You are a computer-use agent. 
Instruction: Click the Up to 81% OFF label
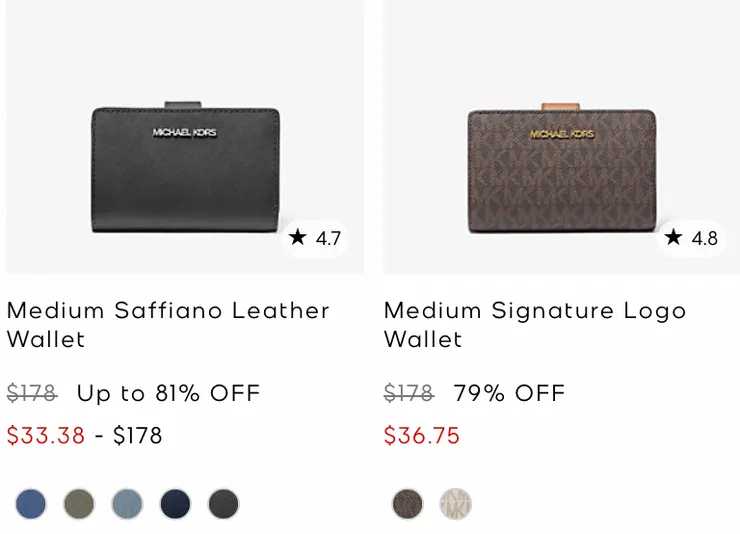pyautogui.click(x=168, y=394)
